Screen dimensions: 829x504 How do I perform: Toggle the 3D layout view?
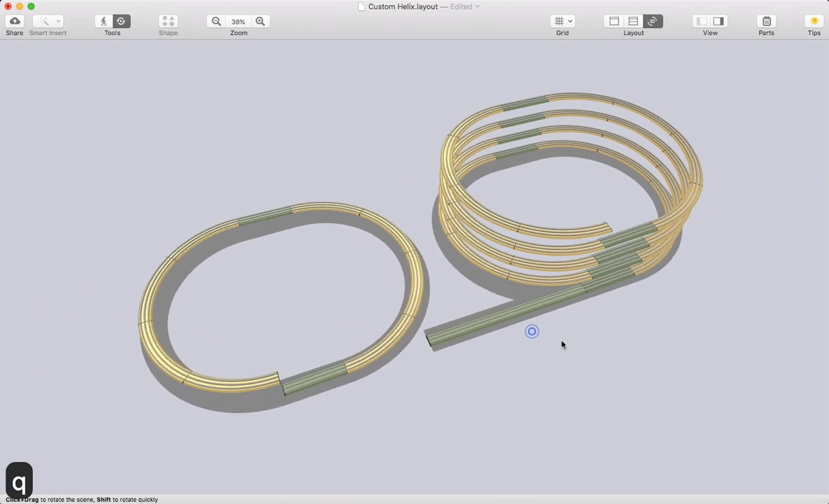pyautogui.click(x=653, y=21)
